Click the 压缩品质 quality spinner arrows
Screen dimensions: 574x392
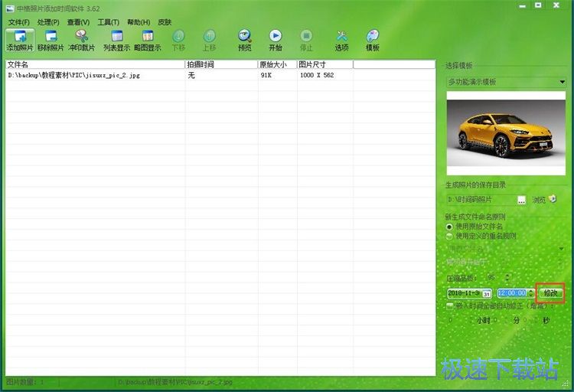(x=507, y=277)
